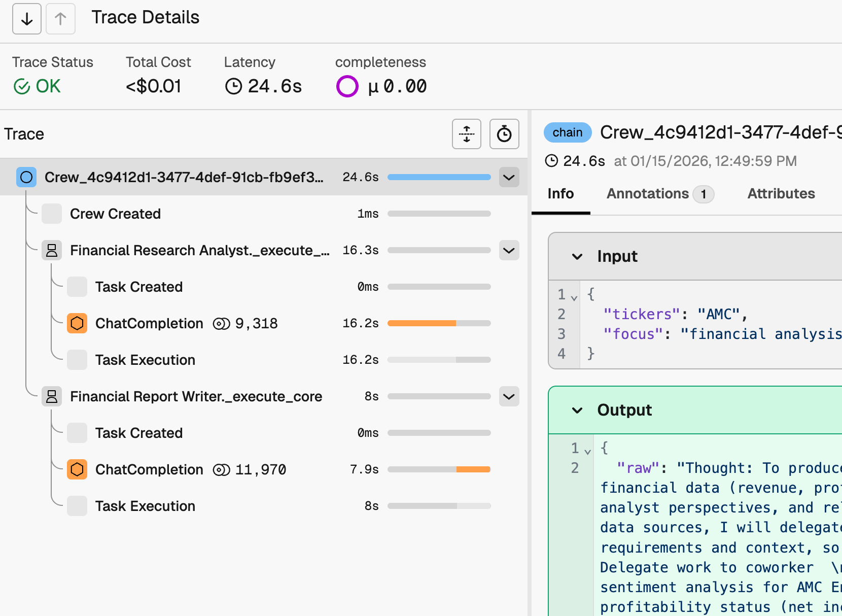Click the completeness score μ 0.00
This screenshot has width=842, height=616.
[x=398, y=86]
